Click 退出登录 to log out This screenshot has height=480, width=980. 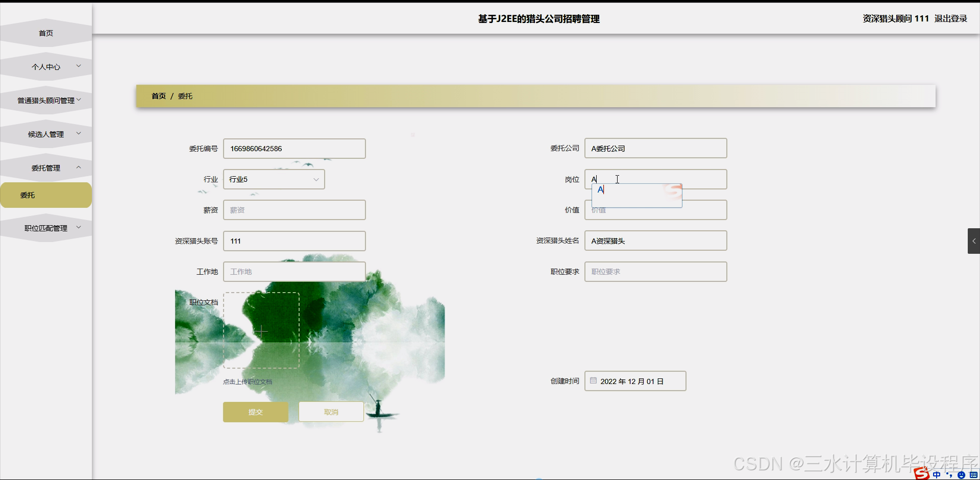point(951,18)
